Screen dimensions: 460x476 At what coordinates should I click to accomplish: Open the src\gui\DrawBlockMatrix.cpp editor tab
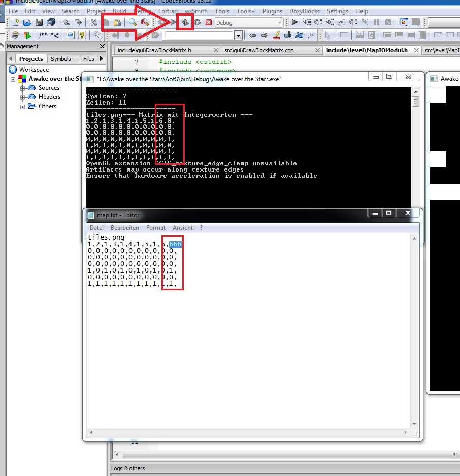point(259,50)
